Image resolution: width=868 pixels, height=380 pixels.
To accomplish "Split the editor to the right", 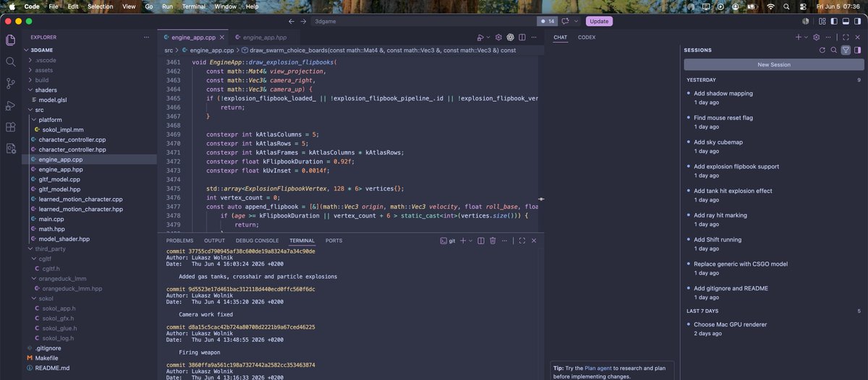I will (x=522, y=37).
